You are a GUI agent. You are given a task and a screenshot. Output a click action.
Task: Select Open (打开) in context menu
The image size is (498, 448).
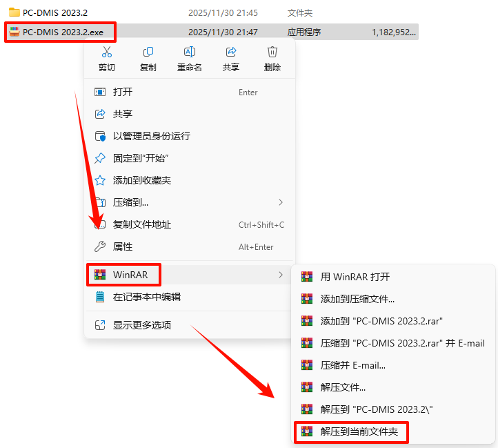coord(189,92)
